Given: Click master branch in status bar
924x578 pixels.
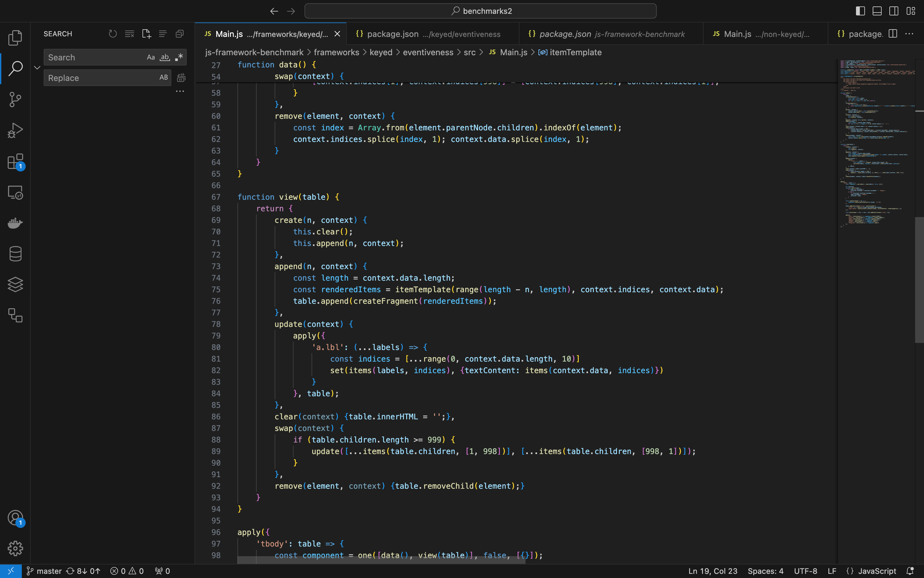Looking at the screenshot, I should click(44, 571).
